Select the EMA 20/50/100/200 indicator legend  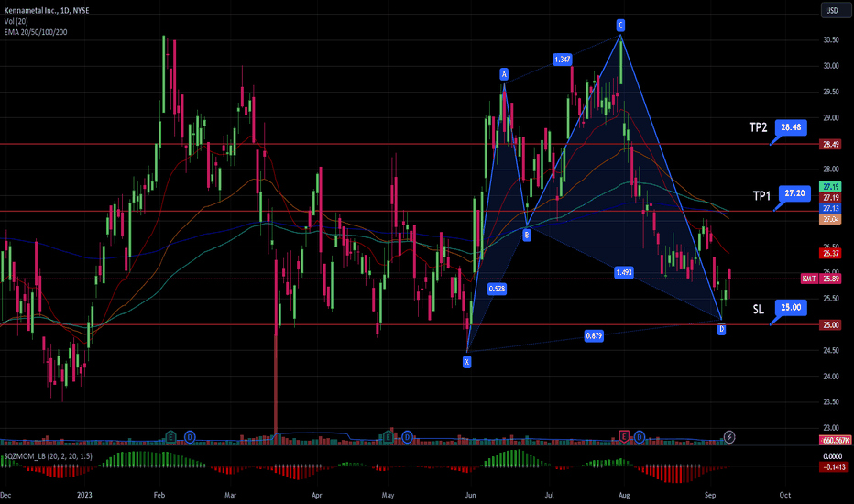(36, 32)
